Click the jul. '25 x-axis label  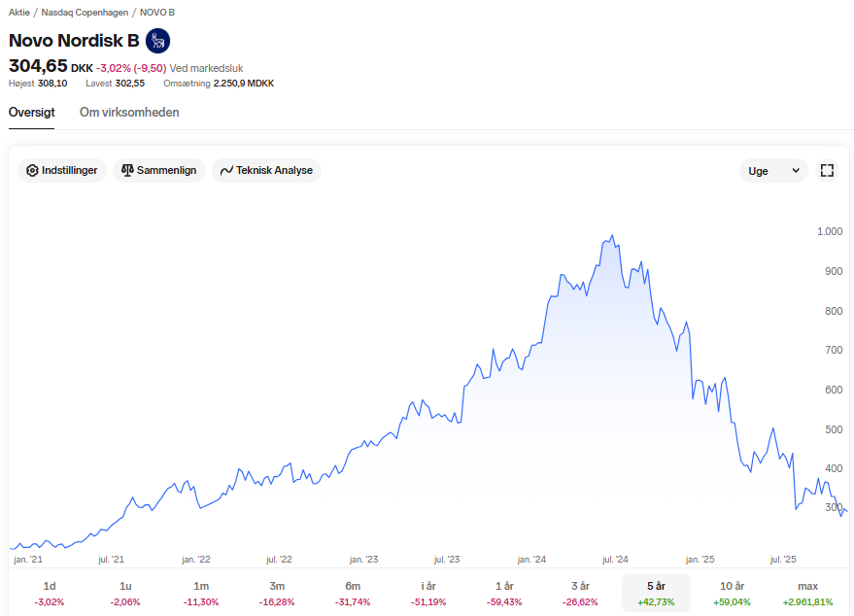point(783,560)
